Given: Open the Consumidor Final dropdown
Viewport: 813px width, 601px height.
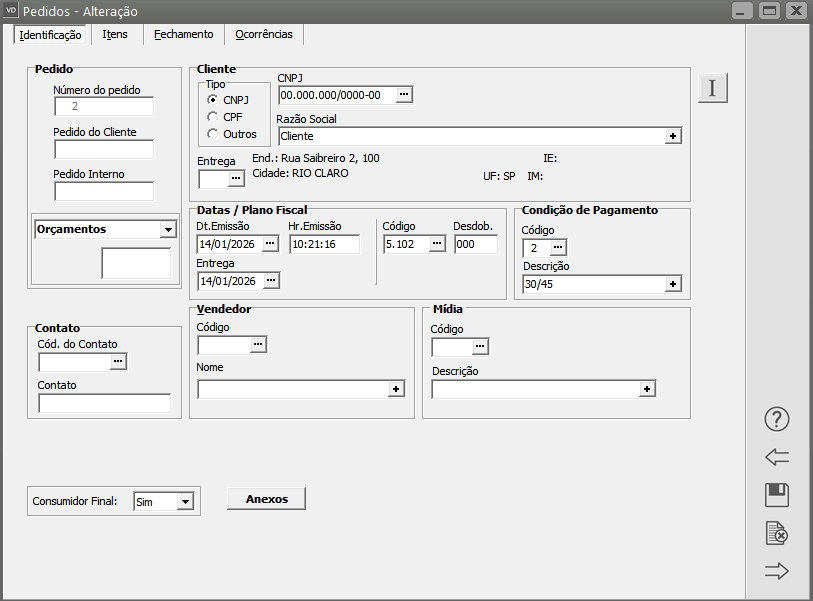Looking at the screenshot, I should tap(184, 502).
